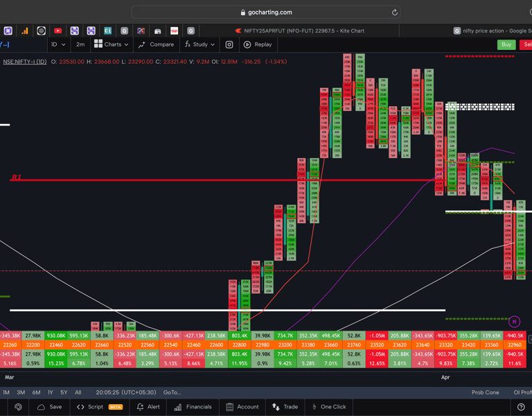532x416 pixels.
Task: Start chart Replay mode
Action: (x=258, y=44)
